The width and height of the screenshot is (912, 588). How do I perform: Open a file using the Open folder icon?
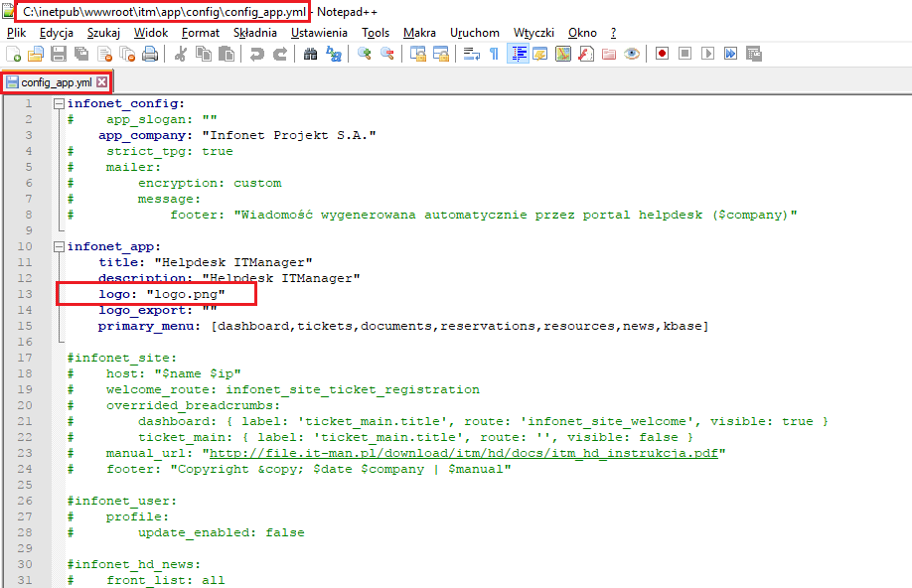(36, 54)
